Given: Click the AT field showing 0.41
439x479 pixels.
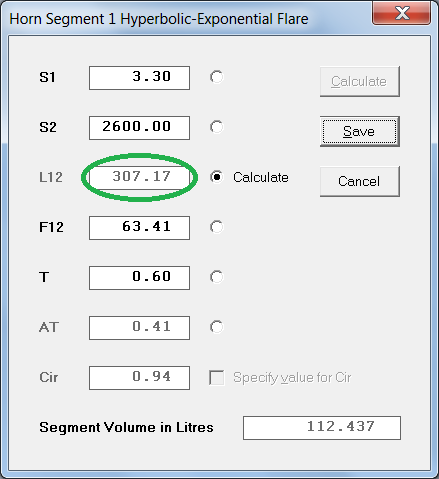Looking at the screenshot, I should (x=139, y=328).
